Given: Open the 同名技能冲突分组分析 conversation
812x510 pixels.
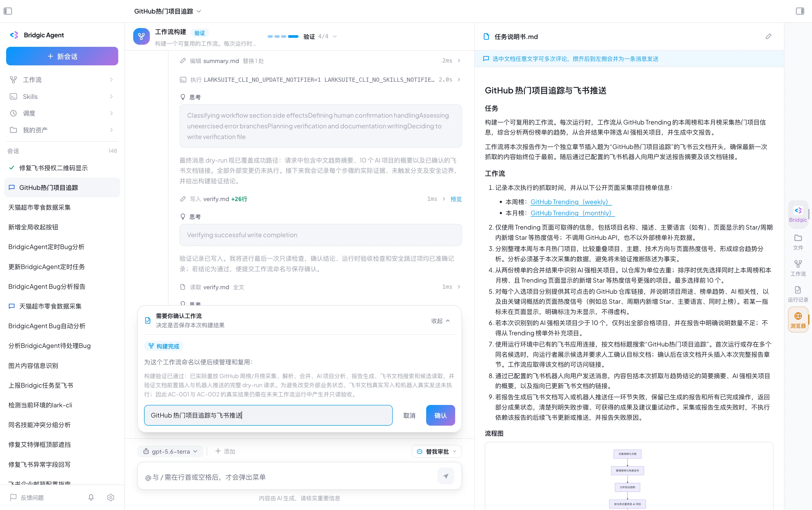Looking at the screenshot, I should 62,425.
